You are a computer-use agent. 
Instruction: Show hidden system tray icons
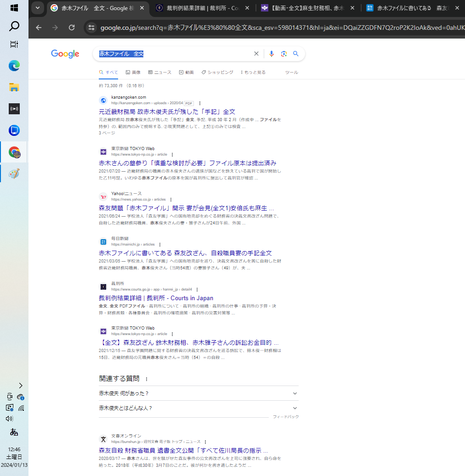click(21, 386)
